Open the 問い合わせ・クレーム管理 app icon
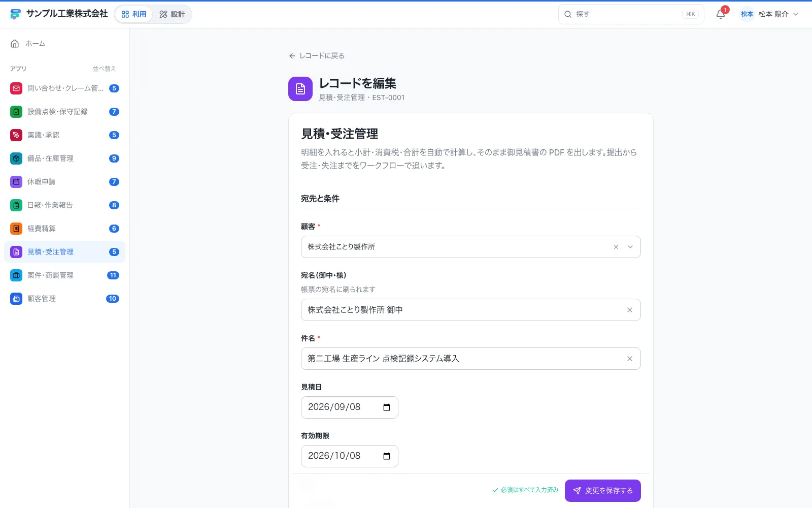Viewport: 812px width, 508px height. click(x=16, y=88)
